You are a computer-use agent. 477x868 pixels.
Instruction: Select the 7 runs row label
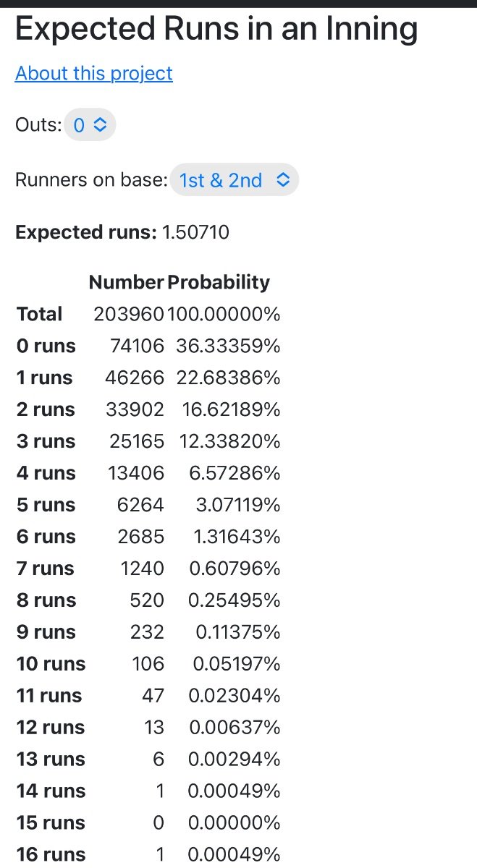click(46, 569)
